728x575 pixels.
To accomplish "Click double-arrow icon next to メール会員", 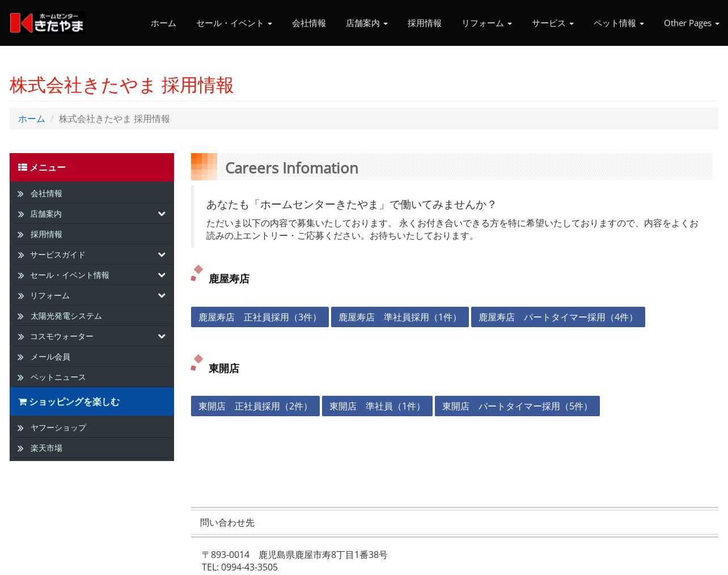I will click(20, 357).
